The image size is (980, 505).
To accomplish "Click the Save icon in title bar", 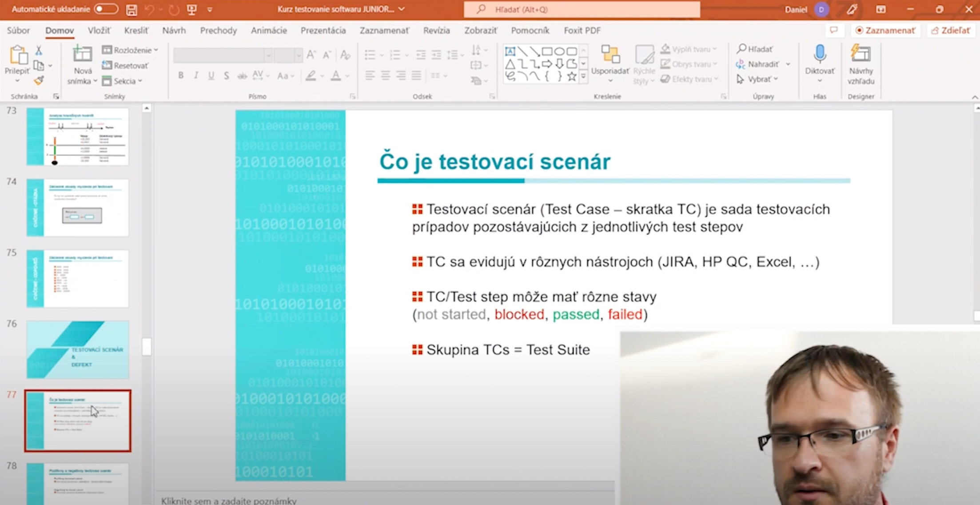I will (x=131, y=9).
